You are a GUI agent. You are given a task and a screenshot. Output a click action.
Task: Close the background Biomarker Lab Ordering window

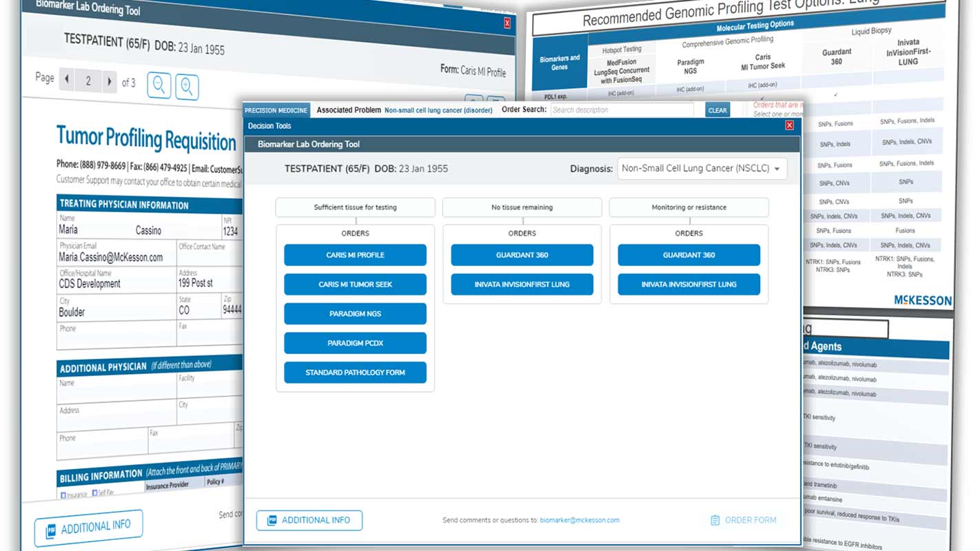pos(507,23)
